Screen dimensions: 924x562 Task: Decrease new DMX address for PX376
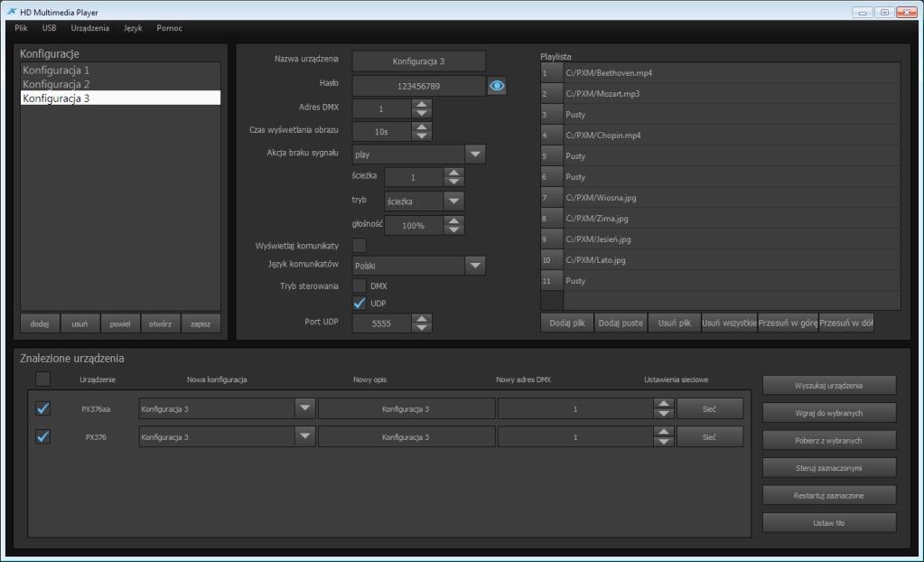coord(664,442)
